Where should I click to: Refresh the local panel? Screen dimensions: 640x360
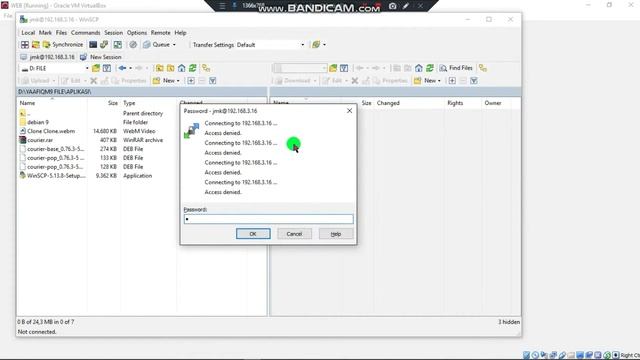click(x=193, y=68)
